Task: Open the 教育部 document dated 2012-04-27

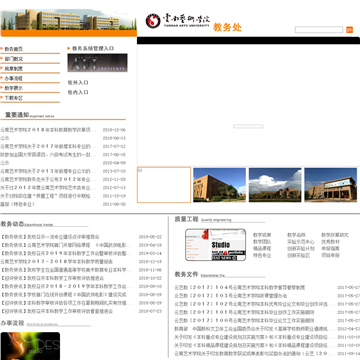Action: pyautogui.click(x=254, y=329)
